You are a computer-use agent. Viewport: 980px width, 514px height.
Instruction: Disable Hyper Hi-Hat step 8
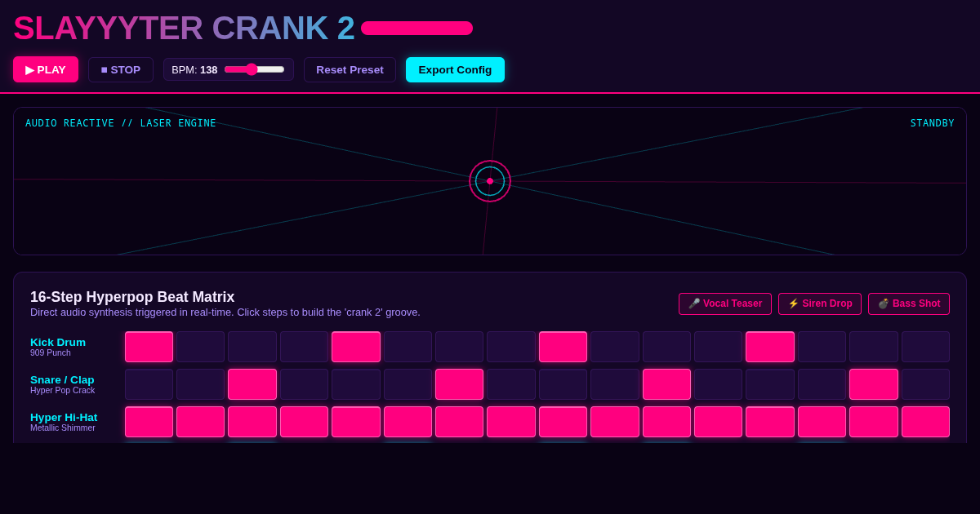point(511,422)
